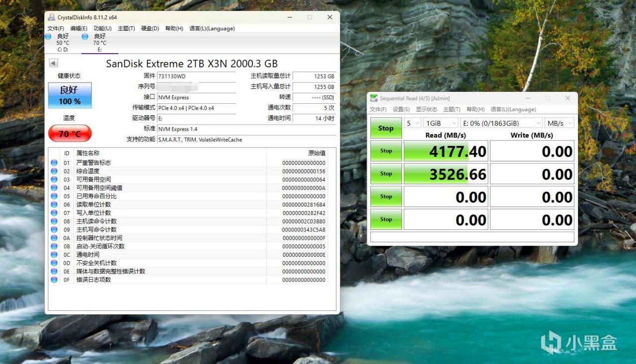Click the power-on count field 5 次
636x364 pixels.
point(314,108)
